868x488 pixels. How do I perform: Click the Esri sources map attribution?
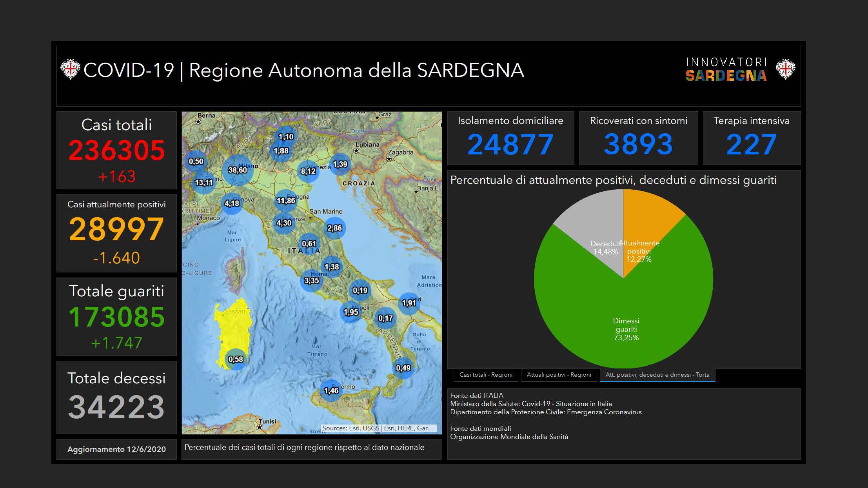(x=378, y=428)
